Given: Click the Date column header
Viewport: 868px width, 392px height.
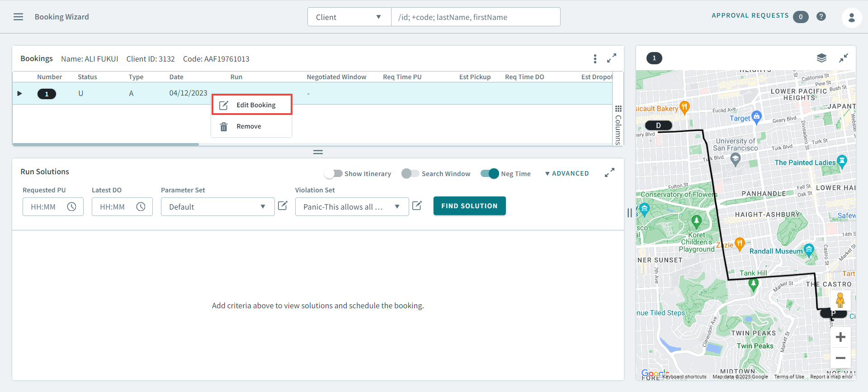Looking at the screenshot, I should coord(176,77).
